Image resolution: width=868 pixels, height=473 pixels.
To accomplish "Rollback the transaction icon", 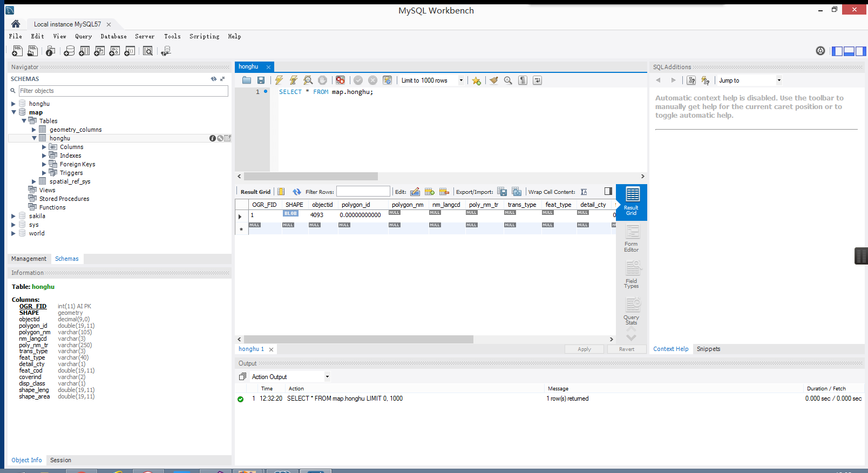I will coord(372,80).
